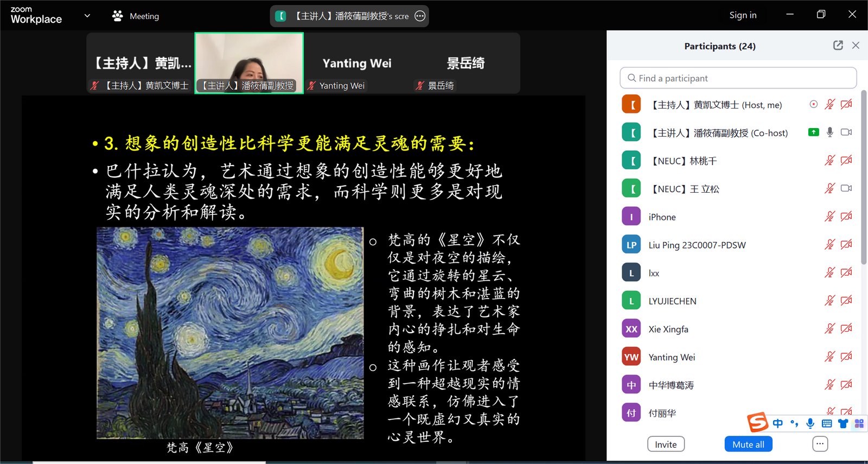Open the IME soft keyboard icon
This screenshot has width=868, height=464.
tap(827, 423)
